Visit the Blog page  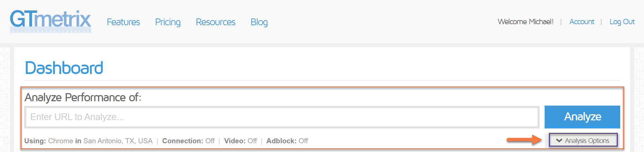[x=259, y=22]
